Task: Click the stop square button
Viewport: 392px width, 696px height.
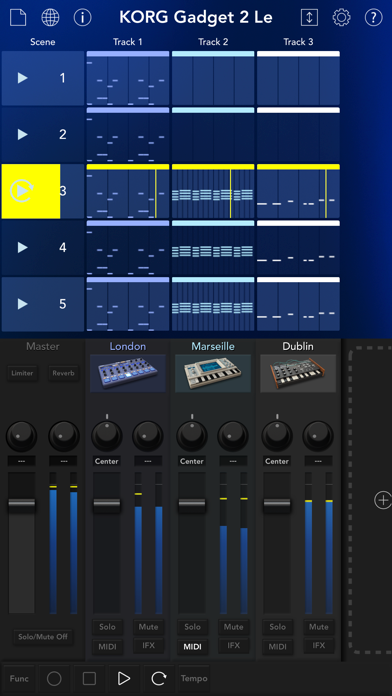Action: tap(89, 678)
